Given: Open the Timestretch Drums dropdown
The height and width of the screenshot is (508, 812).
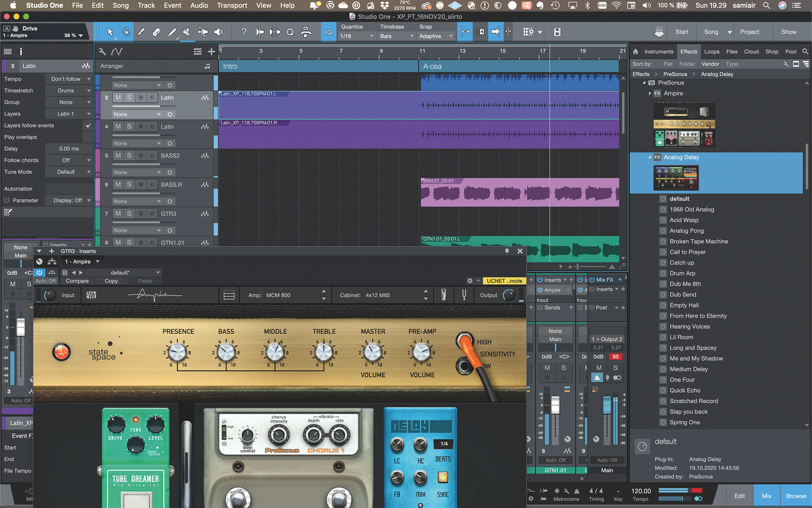Looking at the screenshot, I should pyautogui.click(x=69, y=90).
